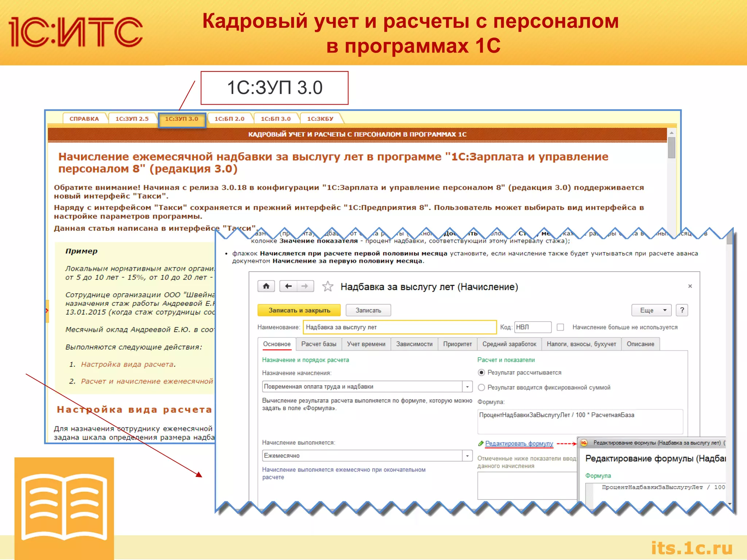Open the Описание tab
Image resolution: width=747 pixels, height=560 pixels.
[640, 344]
